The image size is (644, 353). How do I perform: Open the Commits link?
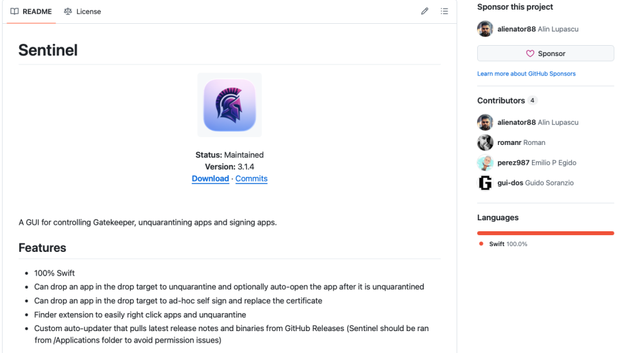coord(251,178)
